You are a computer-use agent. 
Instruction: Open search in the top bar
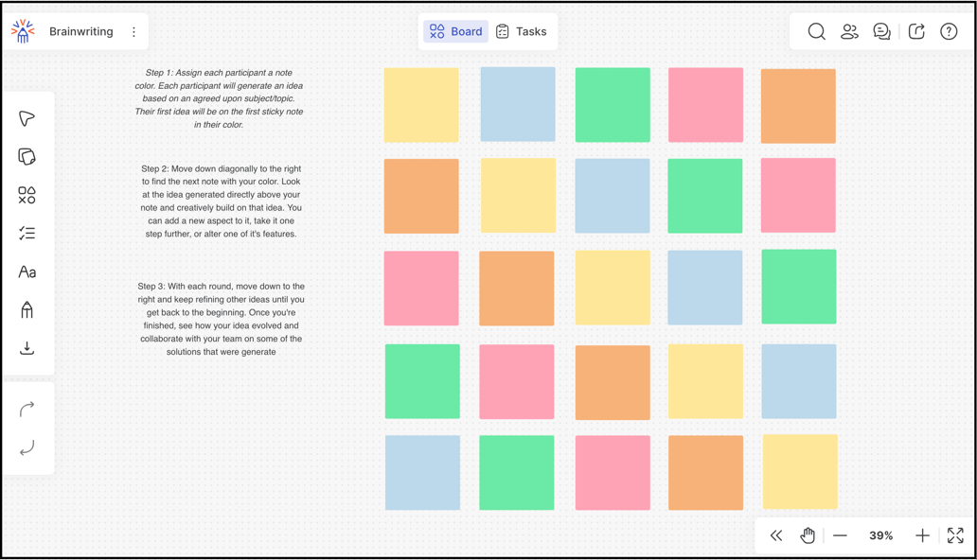coord(816,32)
